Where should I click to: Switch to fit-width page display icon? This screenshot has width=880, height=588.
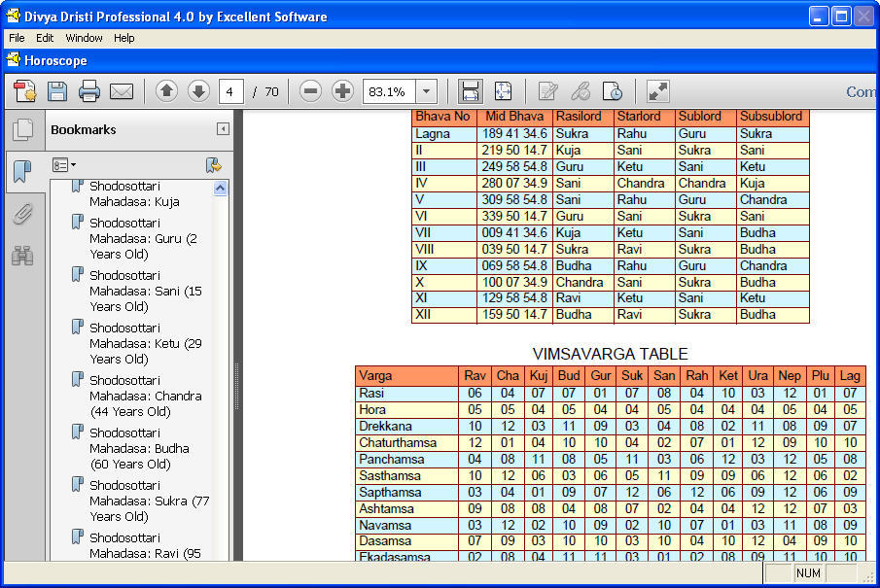pos(471,90)
